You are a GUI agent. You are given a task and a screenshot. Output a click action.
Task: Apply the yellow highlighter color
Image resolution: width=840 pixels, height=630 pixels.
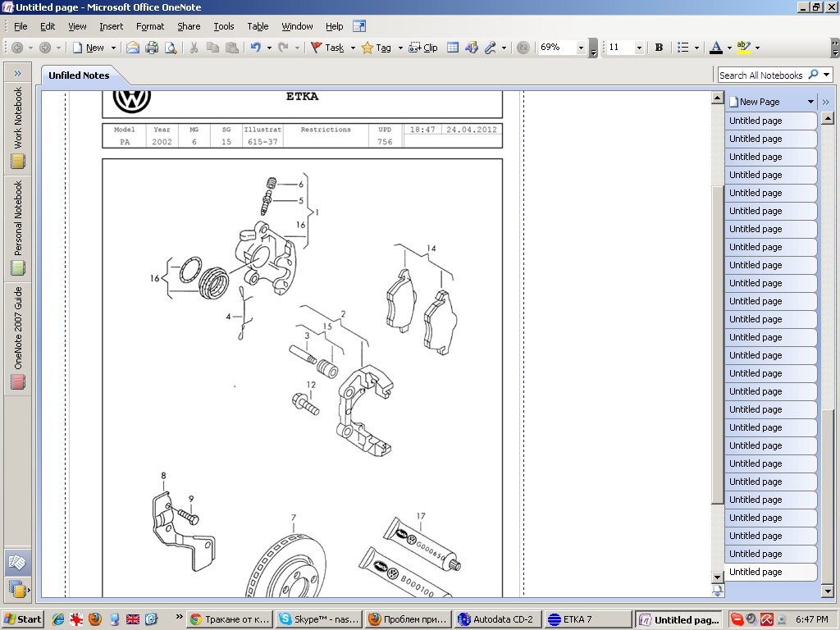743,48
